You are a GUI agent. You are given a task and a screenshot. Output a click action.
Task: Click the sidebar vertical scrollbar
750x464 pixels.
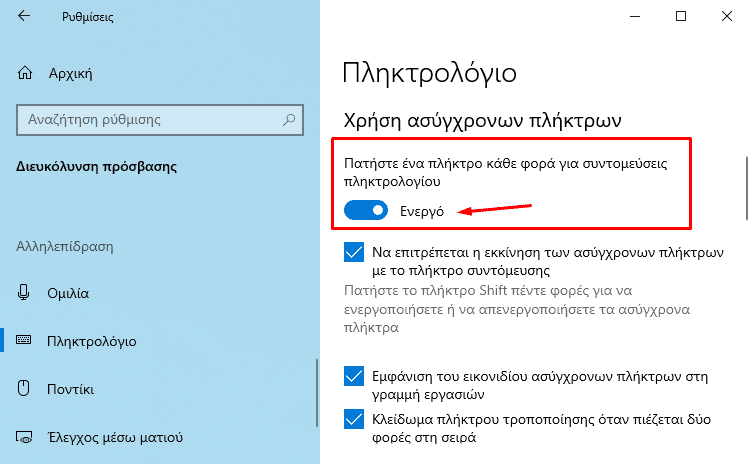(x=317, y=393)
